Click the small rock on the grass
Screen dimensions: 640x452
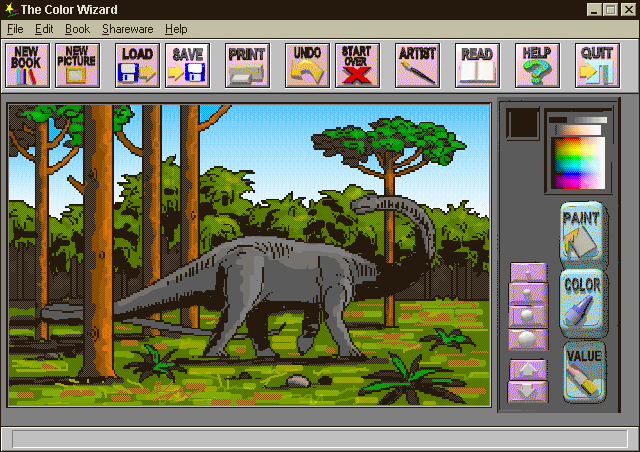click(x=298, y=382)
